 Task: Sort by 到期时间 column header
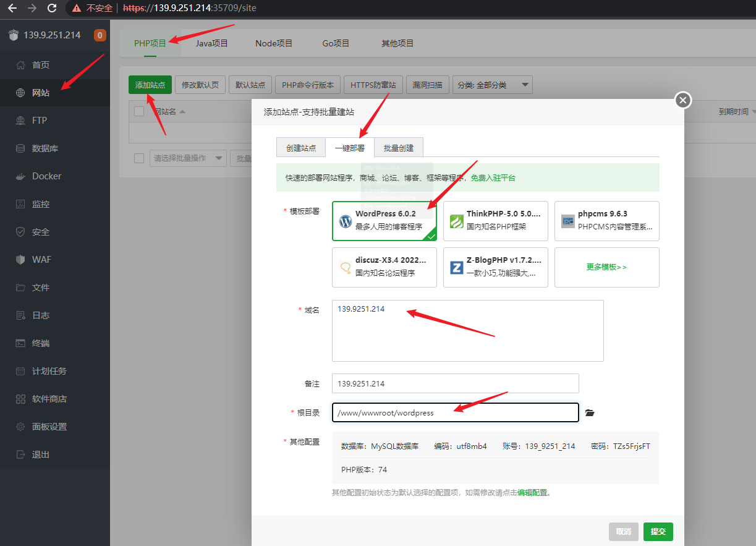click(737, 112)
